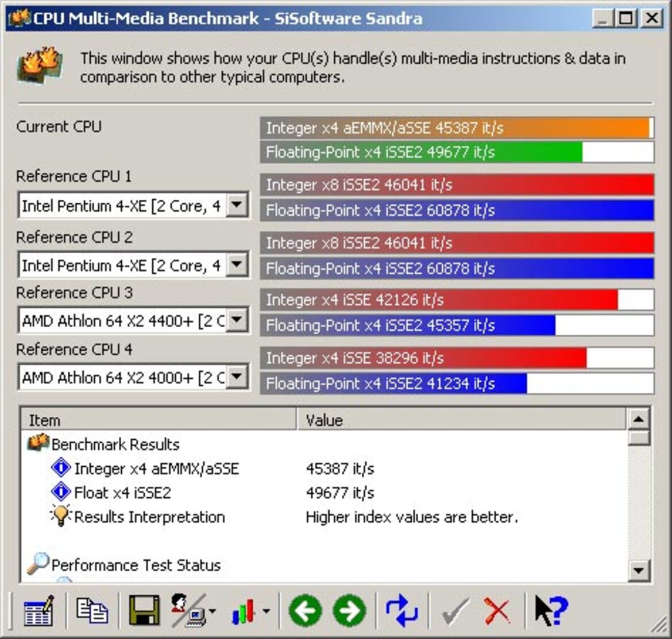Select the Results Interpretation row
672x639 pixels.
323,517
